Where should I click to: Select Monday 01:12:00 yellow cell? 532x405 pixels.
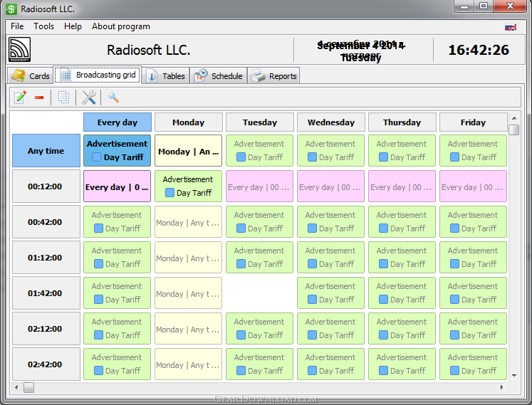188,258
